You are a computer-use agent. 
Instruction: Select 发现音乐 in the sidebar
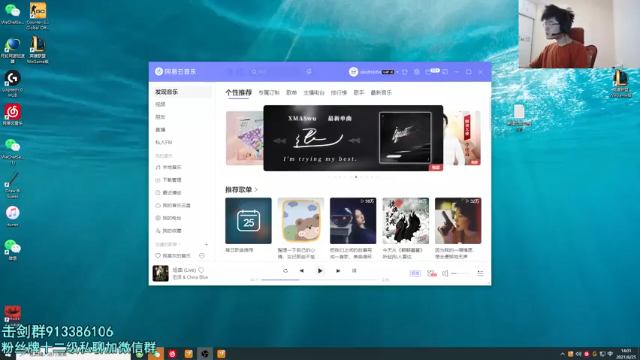pyautogui.click(x=181, y=92)
